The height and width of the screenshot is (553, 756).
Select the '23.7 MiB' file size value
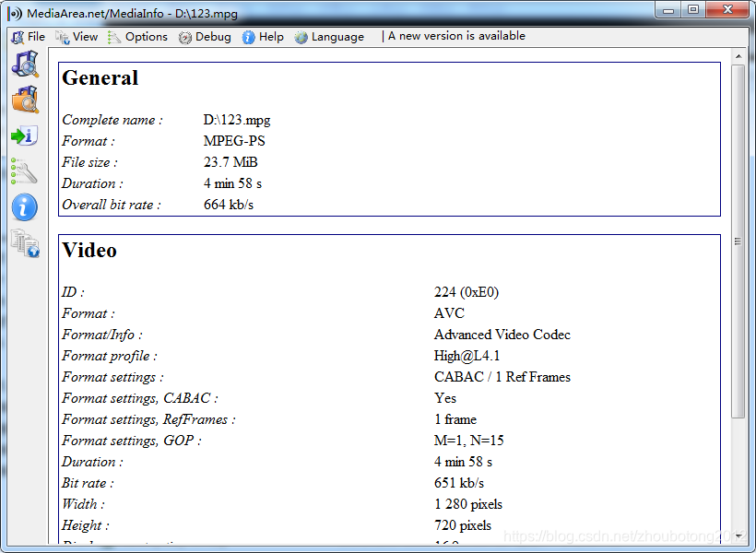(230, 162)
